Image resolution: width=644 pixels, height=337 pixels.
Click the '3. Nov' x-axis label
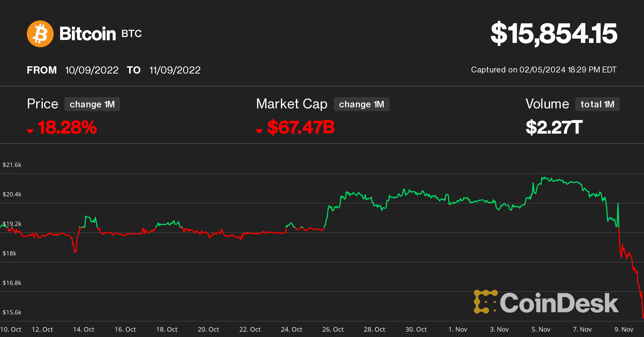click(499, 329)
